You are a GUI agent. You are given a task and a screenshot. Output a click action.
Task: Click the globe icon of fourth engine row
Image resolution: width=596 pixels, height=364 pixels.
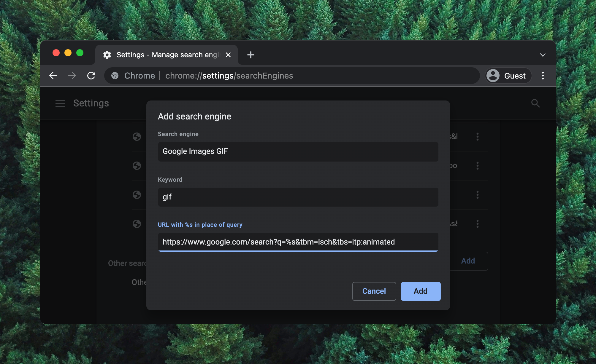(x=137, y=224)
